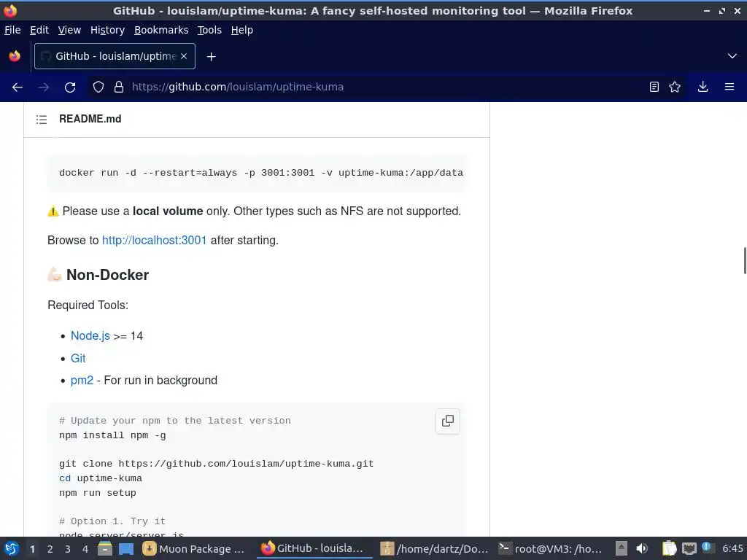
Task: Switch to GitHub Firefox taskbar entry
Action: (x=314, y=549)
